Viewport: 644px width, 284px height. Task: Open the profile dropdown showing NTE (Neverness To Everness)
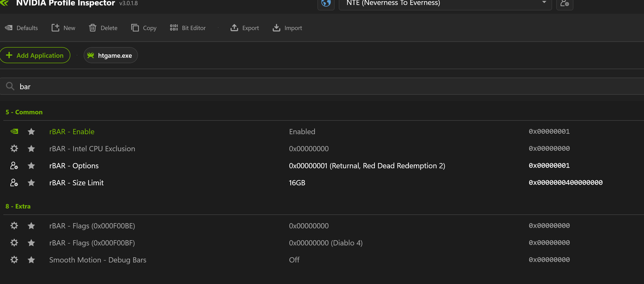click(445, 3)
